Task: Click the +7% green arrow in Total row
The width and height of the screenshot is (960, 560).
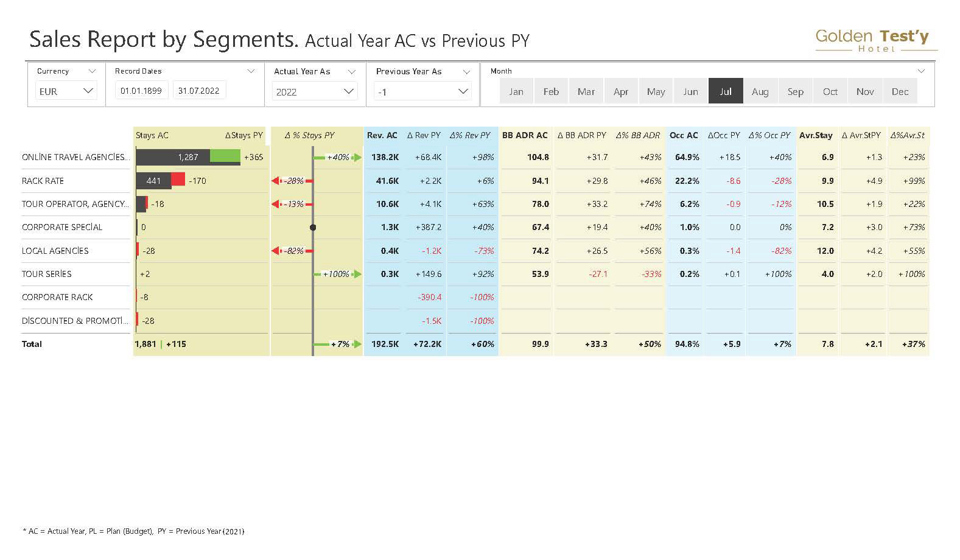Action: 338,344
